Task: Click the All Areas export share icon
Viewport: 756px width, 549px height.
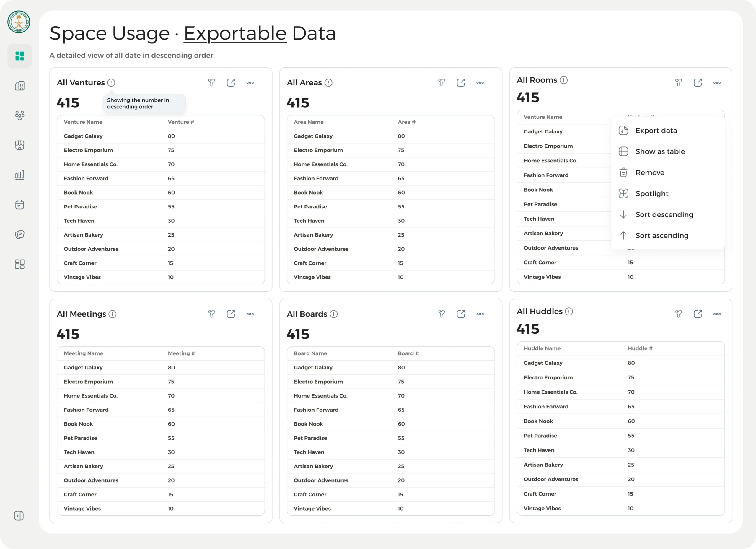Action: click(x=461, y=83)
